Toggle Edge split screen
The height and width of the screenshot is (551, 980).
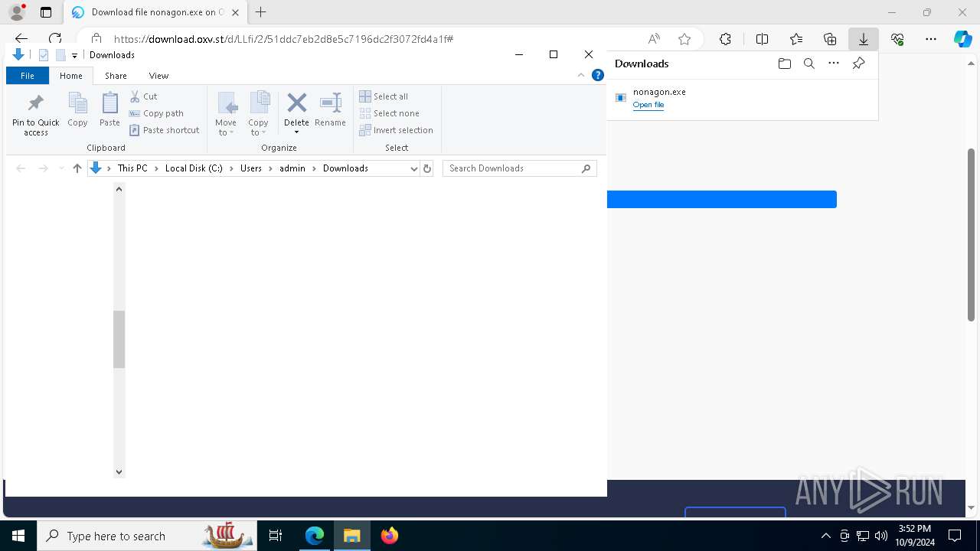tap(762, 39)
